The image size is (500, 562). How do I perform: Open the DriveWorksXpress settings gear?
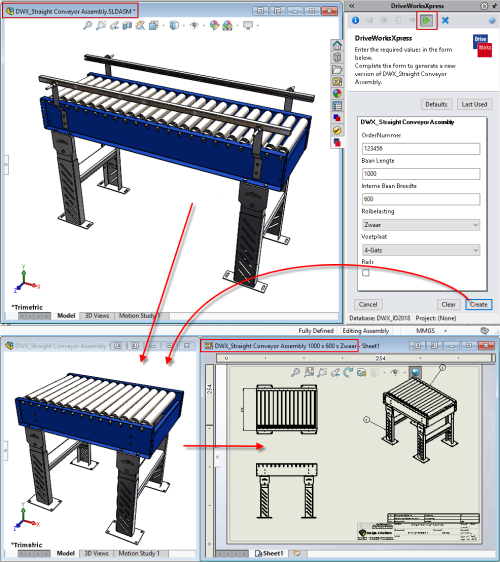click(484, 6)
